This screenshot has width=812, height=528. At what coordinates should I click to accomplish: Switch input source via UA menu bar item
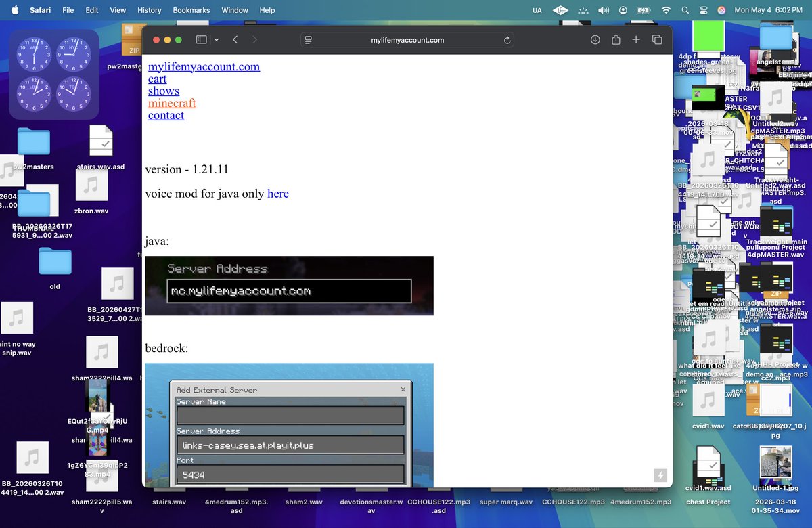coord(537,10)
